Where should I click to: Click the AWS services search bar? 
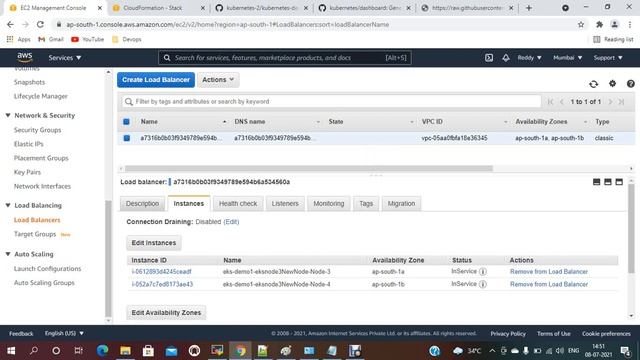(x=284, y=58)
